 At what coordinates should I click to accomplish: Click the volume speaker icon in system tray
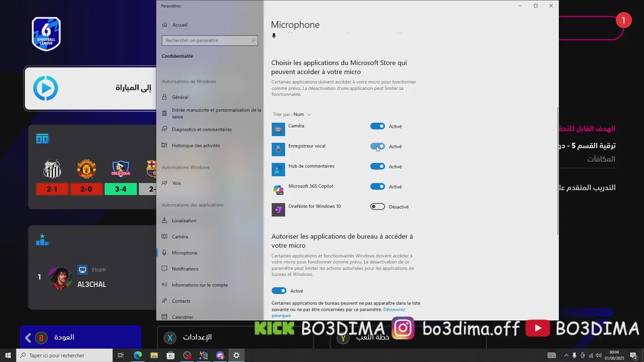point(598,355)
